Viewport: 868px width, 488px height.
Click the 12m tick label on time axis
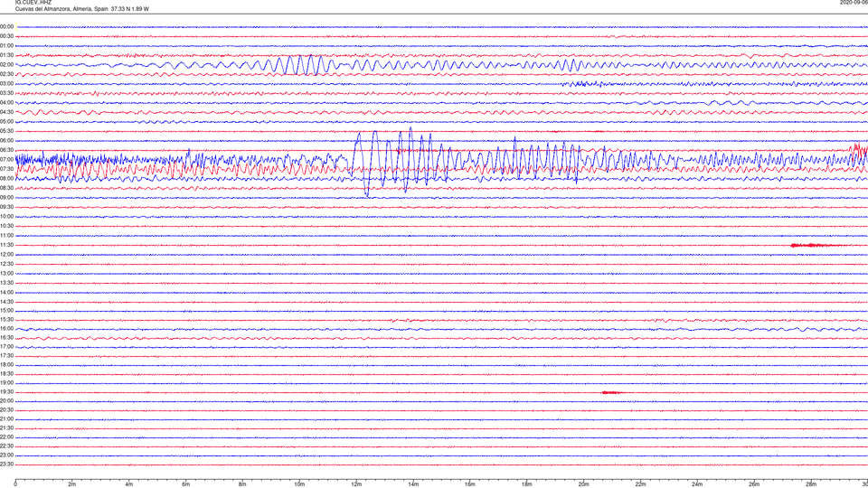(x=356, y=484)
